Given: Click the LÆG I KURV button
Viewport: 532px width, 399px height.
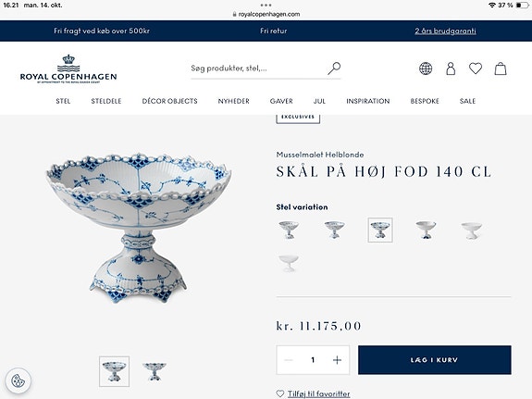Looking at the screenshot, I should (x=435, y=360).
